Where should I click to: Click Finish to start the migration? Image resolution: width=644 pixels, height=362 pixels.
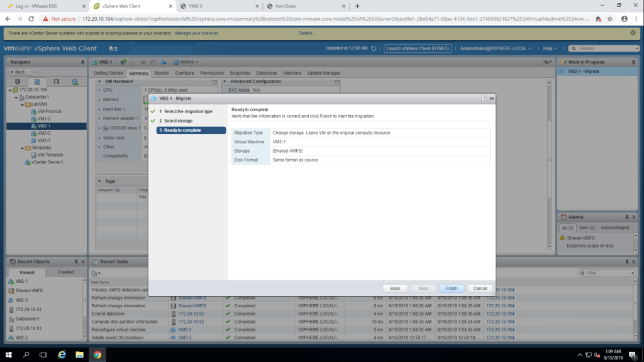click(451, 288)
